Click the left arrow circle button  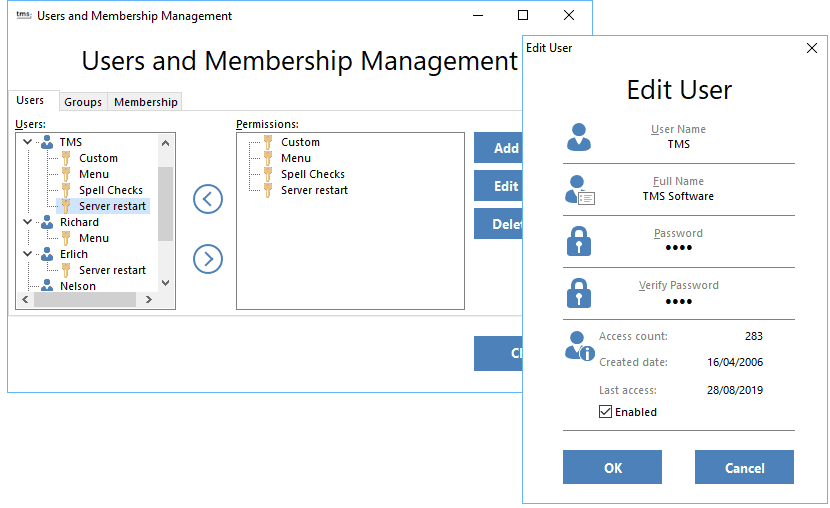207,198
